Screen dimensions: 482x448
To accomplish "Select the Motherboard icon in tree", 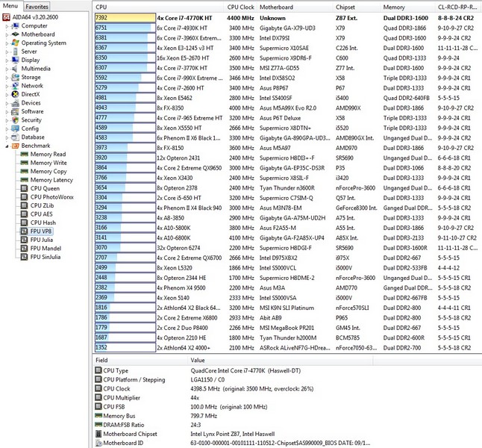I will click(16, 34).
